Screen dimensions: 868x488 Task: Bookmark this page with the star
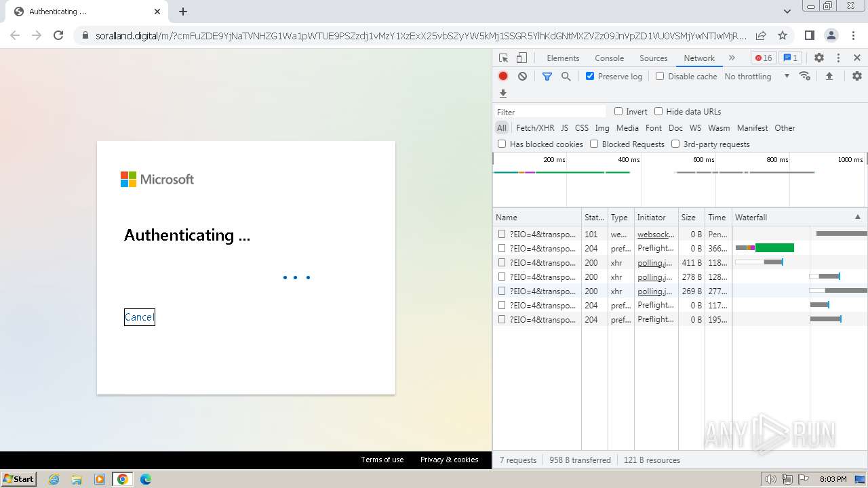[x=783, y=35]
